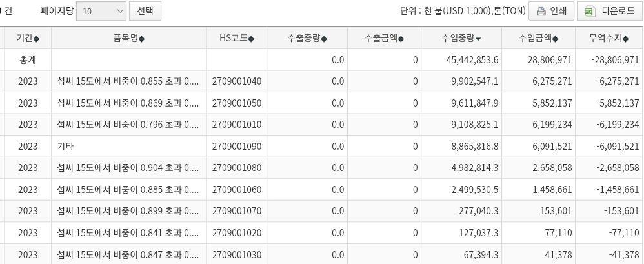Click the download (다운로드) Excel button
The image size is (644, 264).
609,11
